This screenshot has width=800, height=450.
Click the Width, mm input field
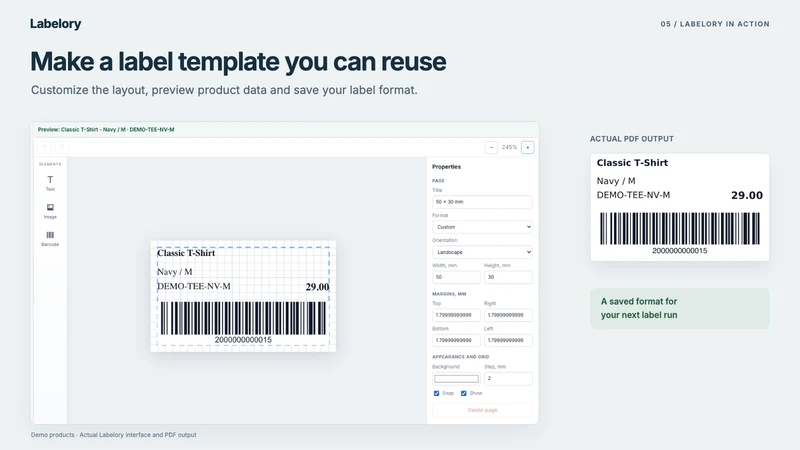click(456, 277)
